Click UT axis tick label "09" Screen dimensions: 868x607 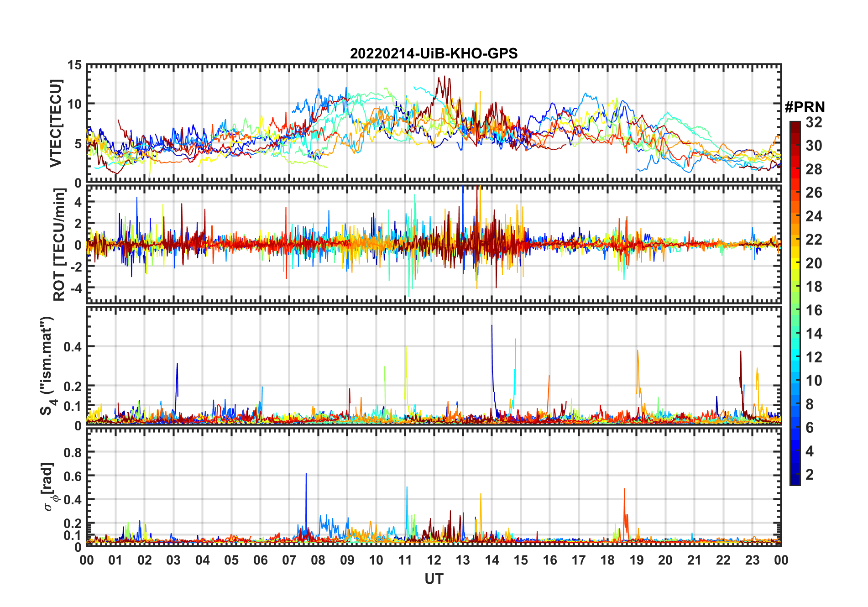click(347, 560)
